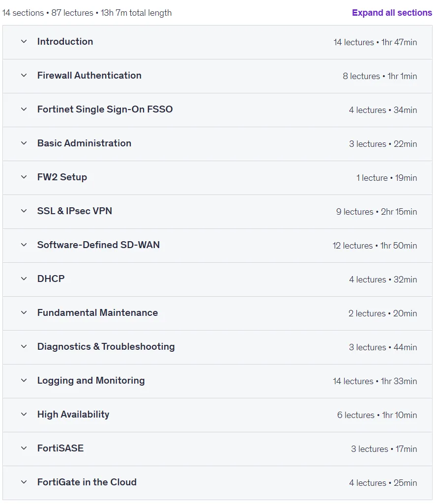Expand Software-Defined SD-WAN using its chevron
435x504 pixels.
pos(24,245)
